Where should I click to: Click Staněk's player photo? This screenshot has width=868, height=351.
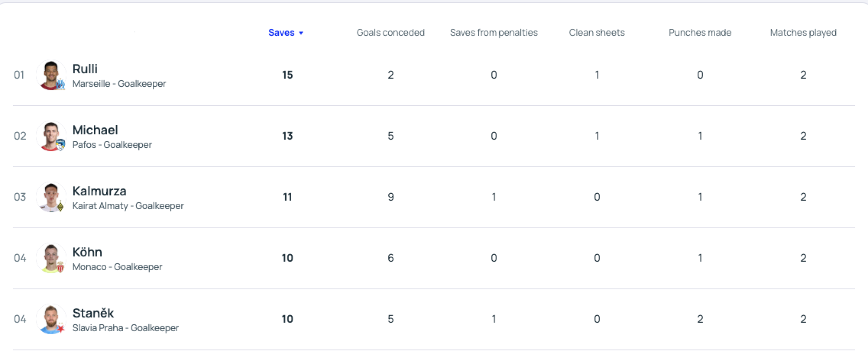[x=51, y=318]
